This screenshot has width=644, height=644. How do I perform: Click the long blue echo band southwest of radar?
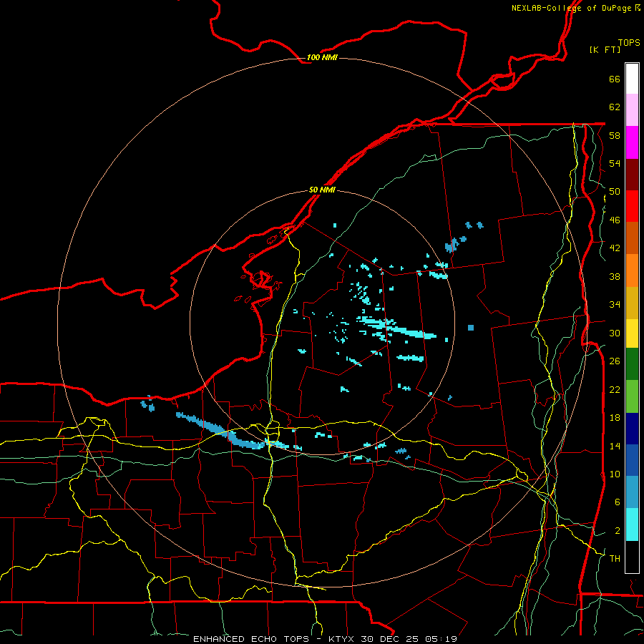coord(220,431)
